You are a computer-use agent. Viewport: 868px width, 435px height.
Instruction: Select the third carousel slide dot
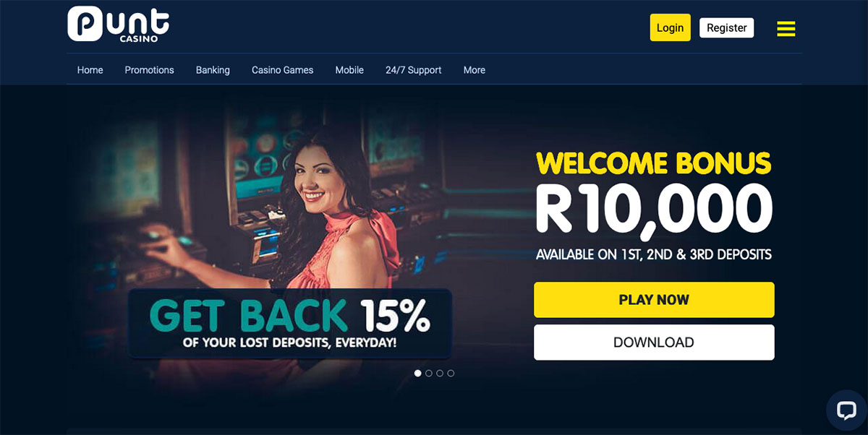(440, 374)
